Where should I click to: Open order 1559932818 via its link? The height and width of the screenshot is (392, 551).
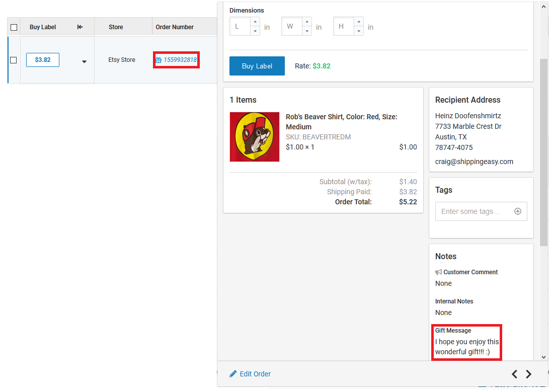point(180,60)
